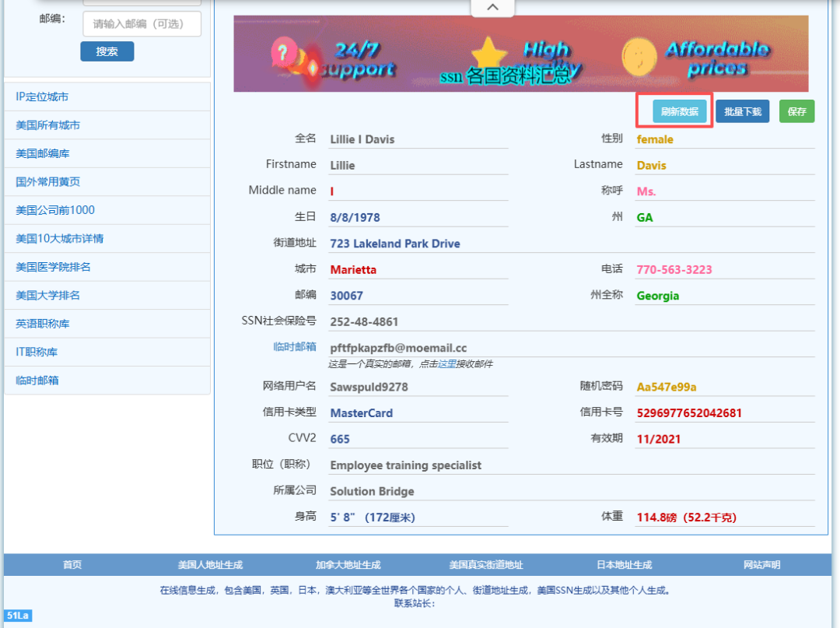This screenshot has width=840, height=628.
Task: Click the green 保存 button
Action: [x=796, y=111]
